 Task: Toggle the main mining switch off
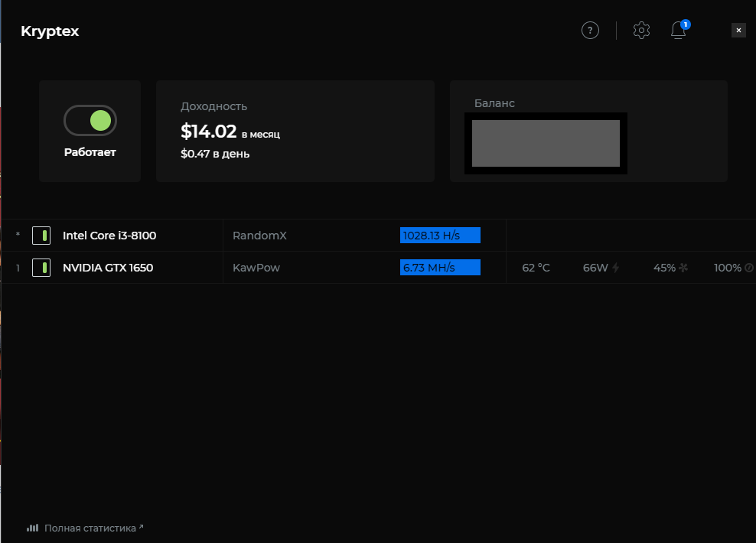[90, 120]
